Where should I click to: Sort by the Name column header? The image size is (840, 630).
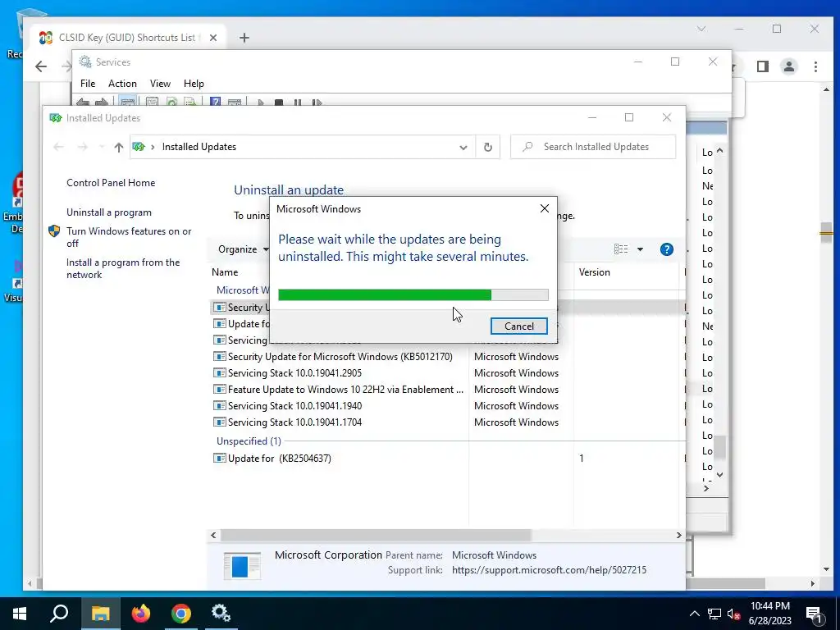pyautogui.click(x=225, y=272)
